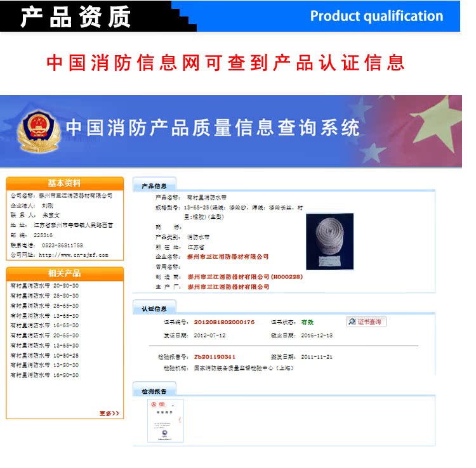Open related product 有衬里消防水带 16-80-30
476x468 pixels.
click(x=44, y=375)
